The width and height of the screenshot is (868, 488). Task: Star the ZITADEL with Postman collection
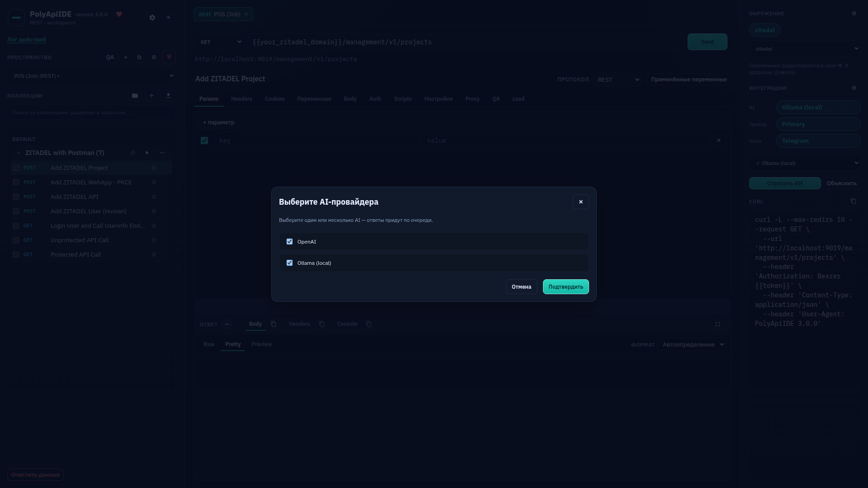click(x=133, y=153)
